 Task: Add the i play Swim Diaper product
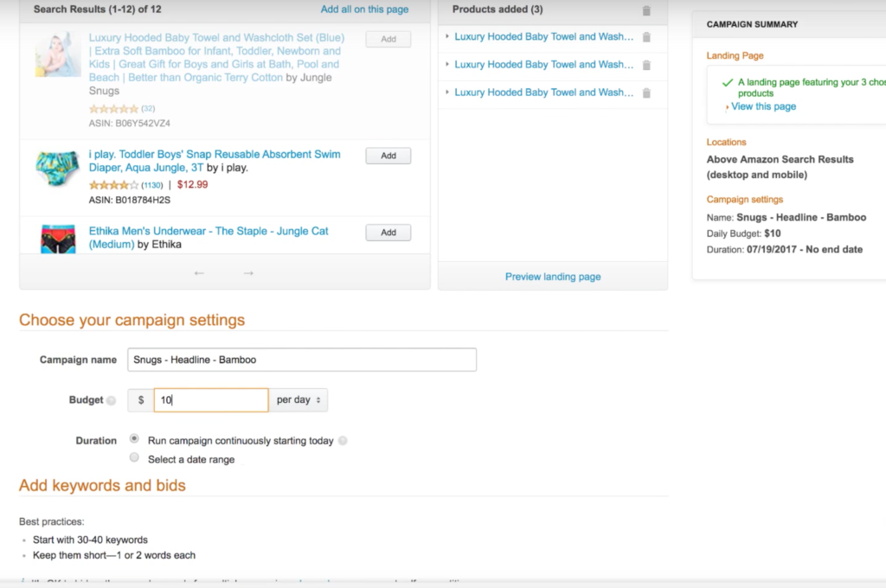388,156
